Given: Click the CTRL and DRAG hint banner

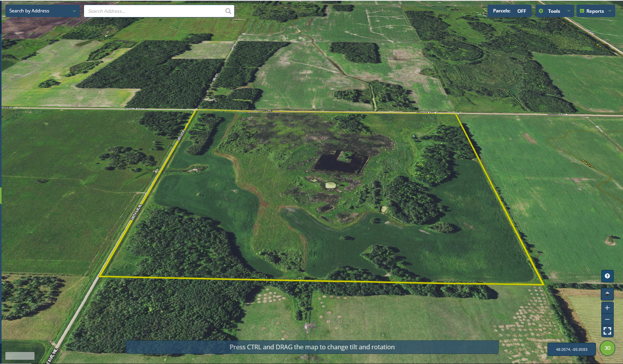Looking at the screenshot, I should 312,347.
